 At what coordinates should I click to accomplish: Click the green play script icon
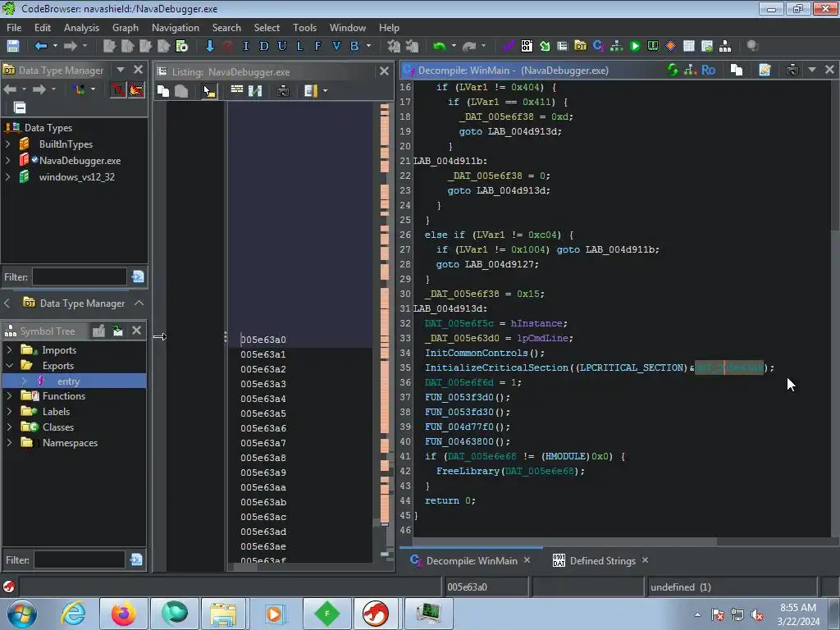(x=635, y=46)
